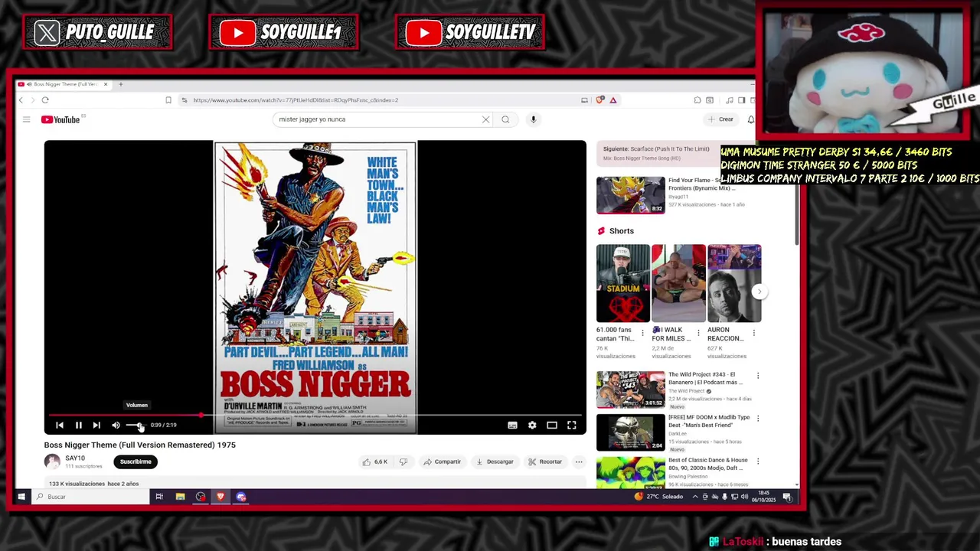Open options for the 61.000 fans short
Screen dimensions: 980x551
tap(642, 333)
